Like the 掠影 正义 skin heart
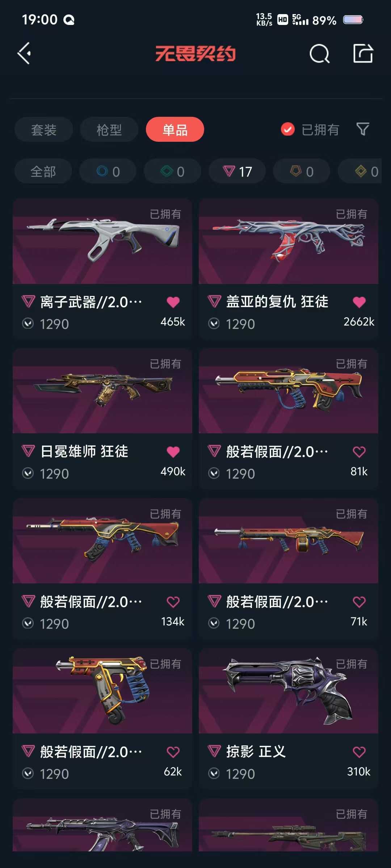Viewport: 391px width, 868px height. (359, 752)
